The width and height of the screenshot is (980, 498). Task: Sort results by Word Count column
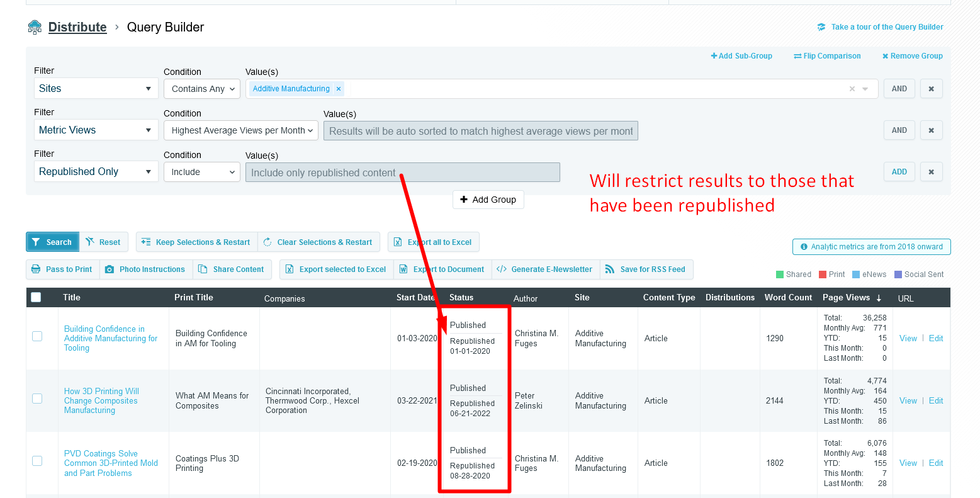(787, 298)
